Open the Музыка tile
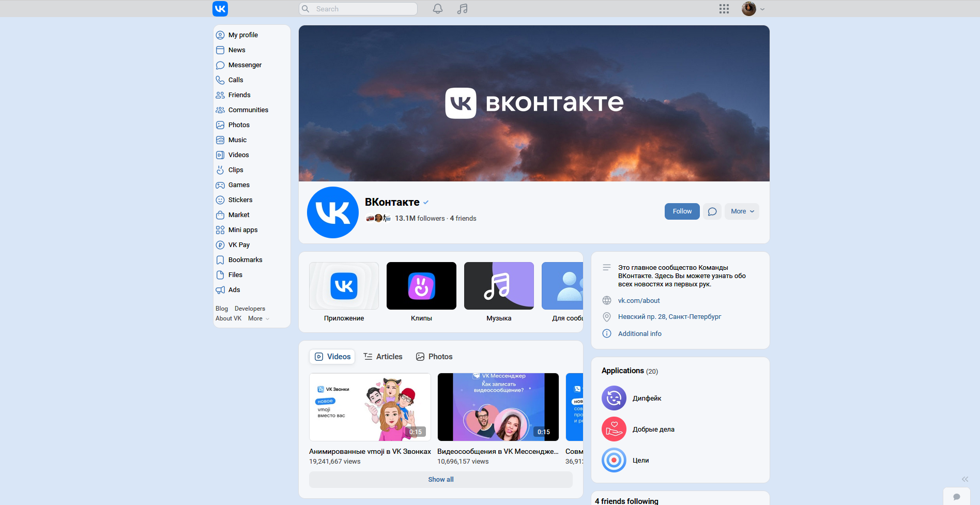 [499, 292]
